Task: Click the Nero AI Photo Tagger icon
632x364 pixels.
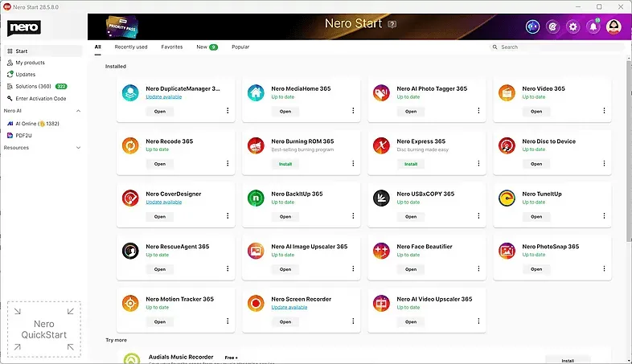Action: pos(381,92)
